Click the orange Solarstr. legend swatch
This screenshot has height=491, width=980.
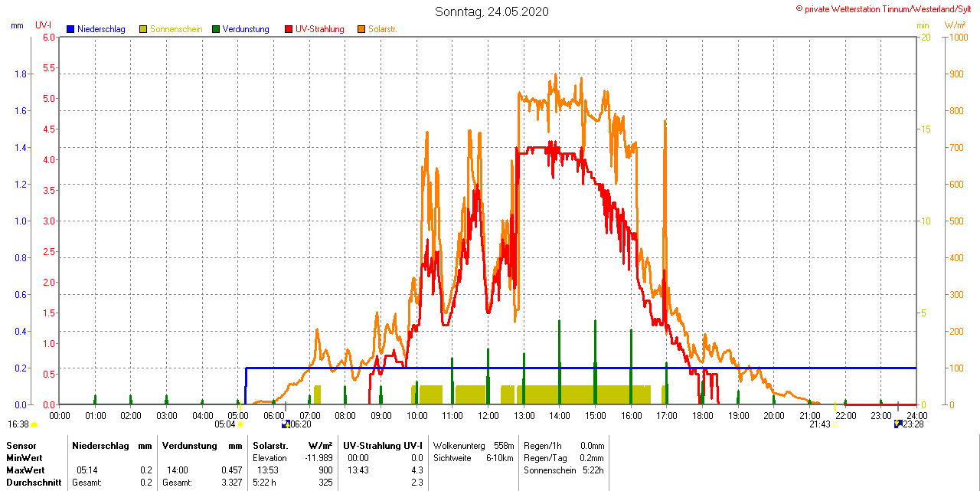[x=361, y=29]
